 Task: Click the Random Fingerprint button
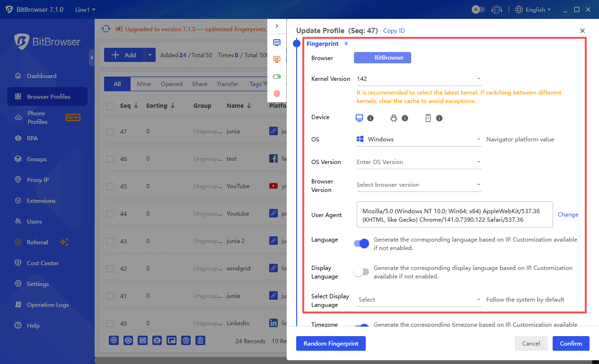click(331, 344)
